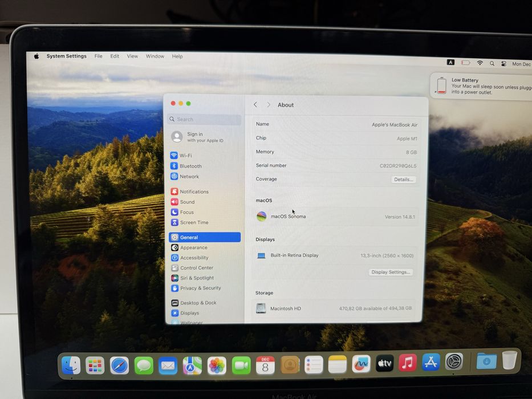Select Privacy & Security in sidebar
Screen dimensions: 532x399
(x=205, y=288)
